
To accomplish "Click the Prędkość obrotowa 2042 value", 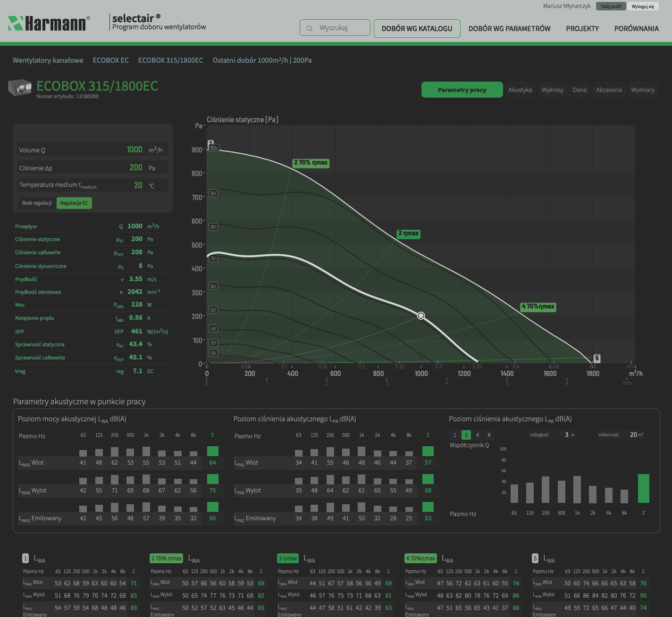I will [135, 292].
